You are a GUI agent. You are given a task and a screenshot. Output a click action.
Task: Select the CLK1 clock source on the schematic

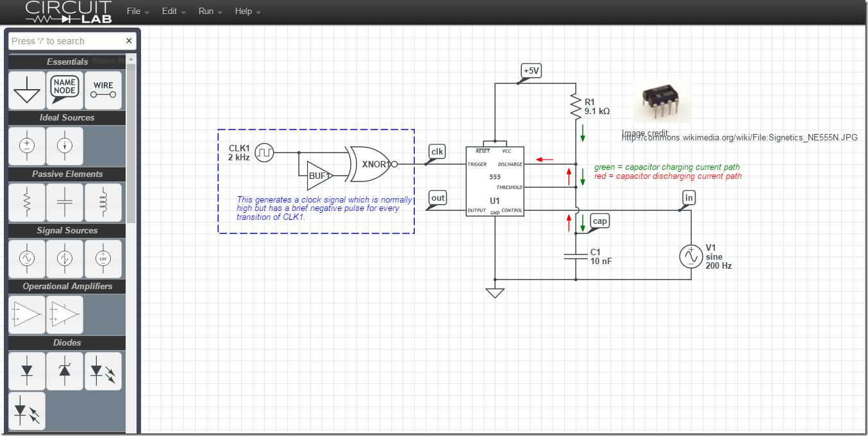tap(264, 153)
